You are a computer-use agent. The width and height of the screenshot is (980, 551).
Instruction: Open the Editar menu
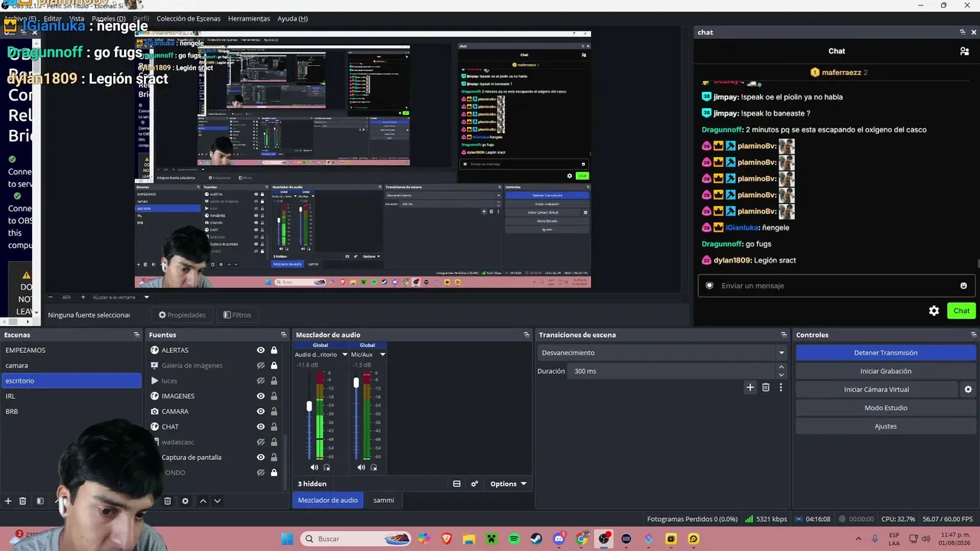[52, 18]
